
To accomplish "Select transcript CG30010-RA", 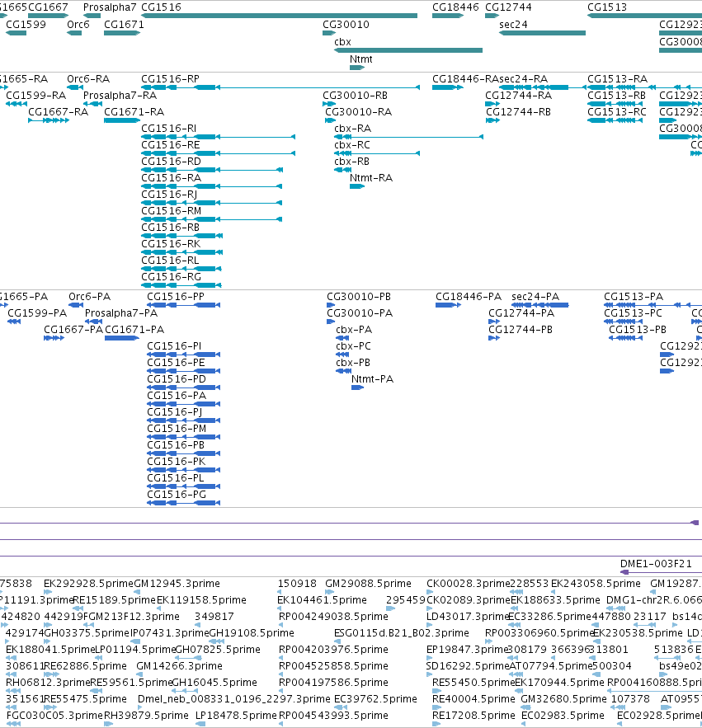I will (x=358, y=112).
